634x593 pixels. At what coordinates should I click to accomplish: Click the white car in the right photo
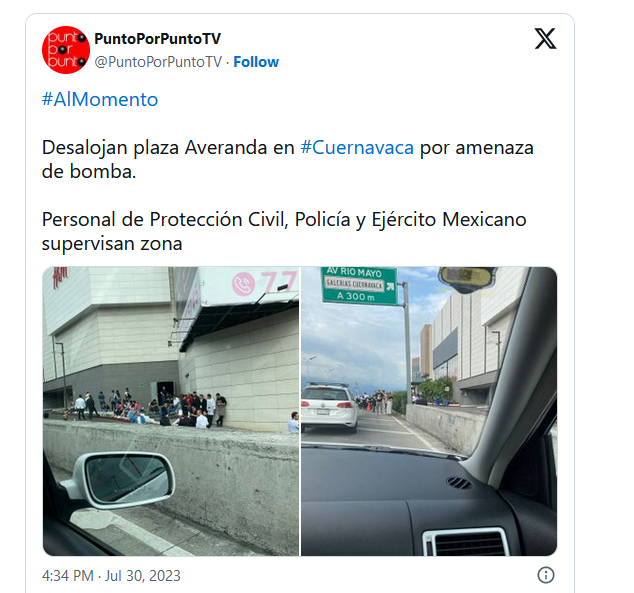click(329, 408)
